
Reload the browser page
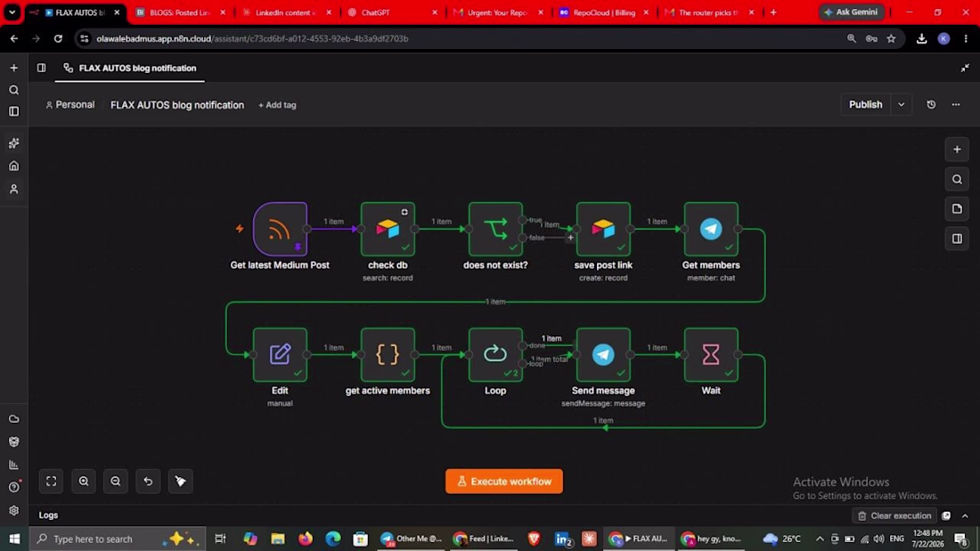58,39
